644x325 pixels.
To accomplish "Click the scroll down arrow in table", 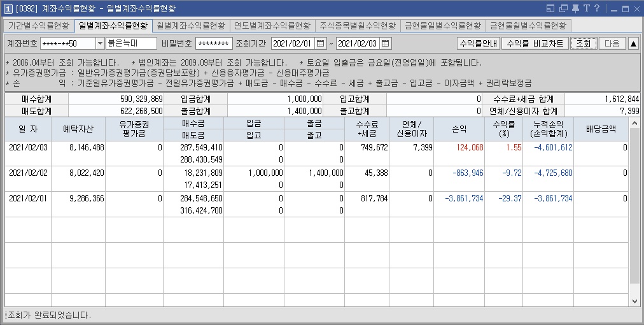I will pos(634,301).
